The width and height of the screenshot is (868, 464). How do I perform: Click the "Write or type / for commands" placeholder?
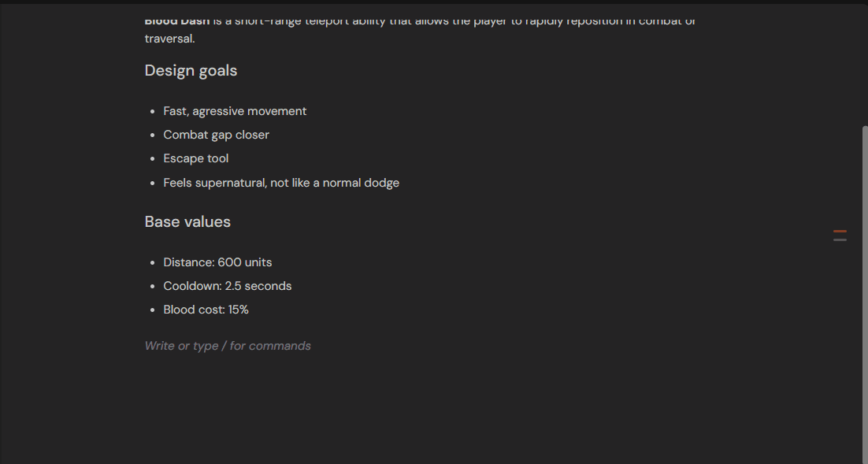pyautogui.click(x=228, y=346)
